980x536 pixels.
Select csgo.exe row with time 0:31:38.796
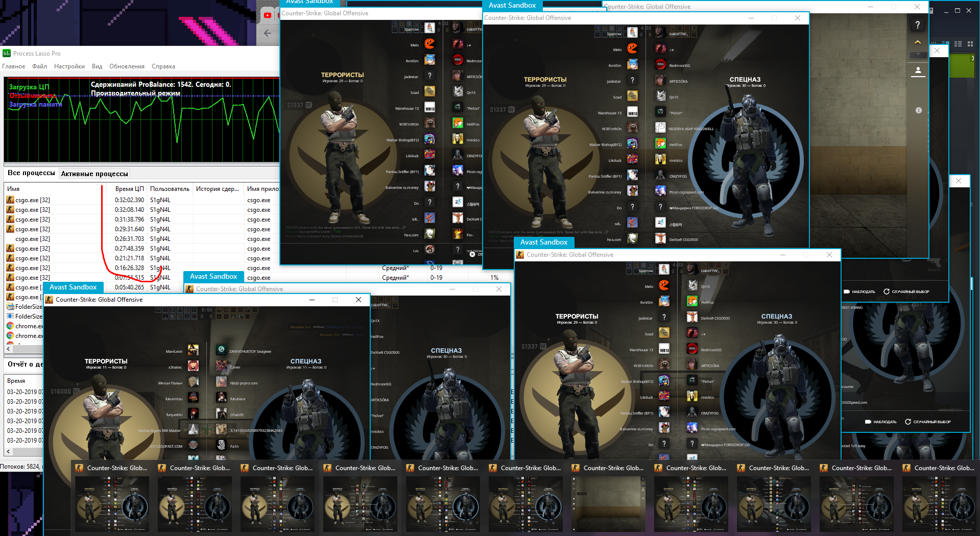coord(142,220)
